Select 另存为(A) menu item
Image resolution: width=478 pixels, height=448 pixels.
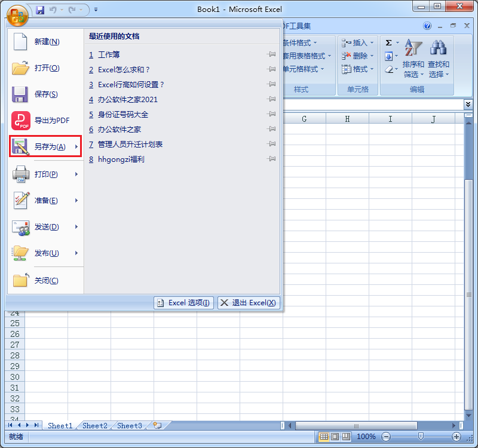coord(45,146)
